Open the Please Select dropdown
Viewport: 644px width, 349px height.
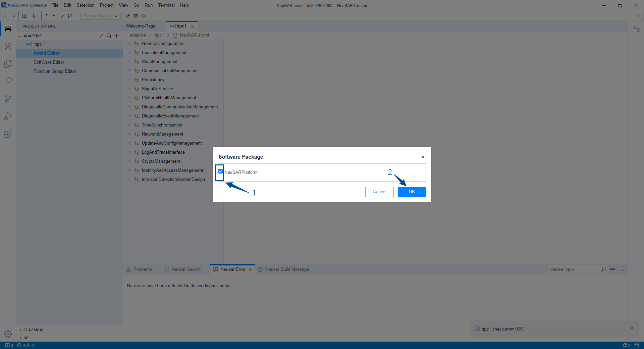pyautogui.click(x=100, y=15)
